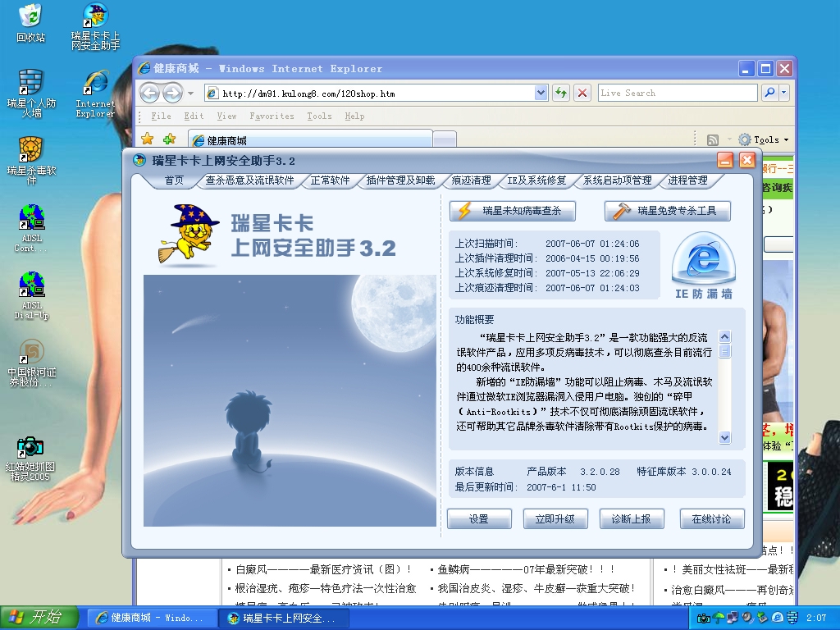Screen dimensions: 840x630
Task: Open a new blank IE tab
Action: tap(445, 139)
